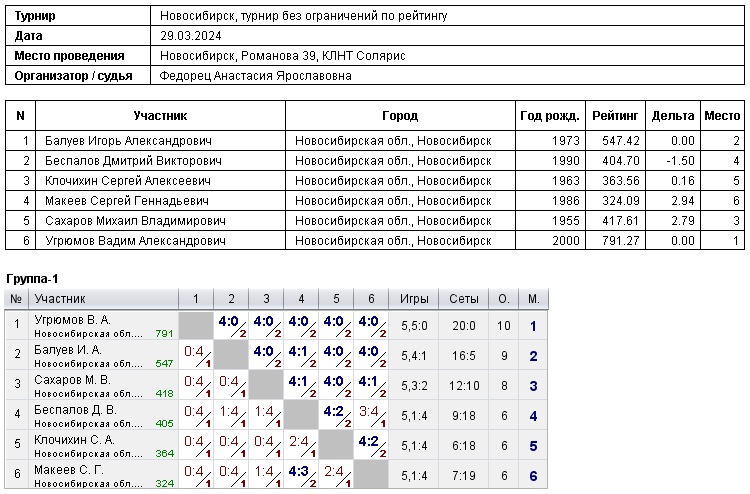Click the Город column header
The width and height of the screenshot is (750, 494).
click(x=400, y=116)
